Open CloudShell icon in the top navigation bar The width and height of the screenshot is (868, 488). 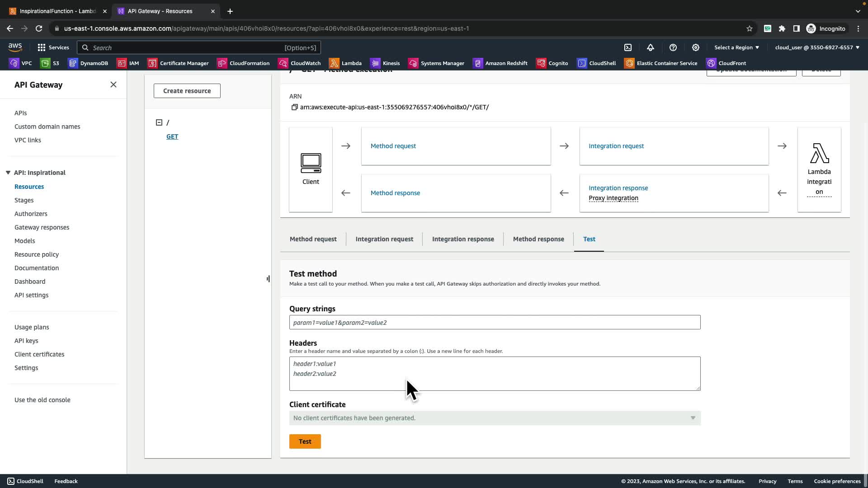(x=628, y=47)
